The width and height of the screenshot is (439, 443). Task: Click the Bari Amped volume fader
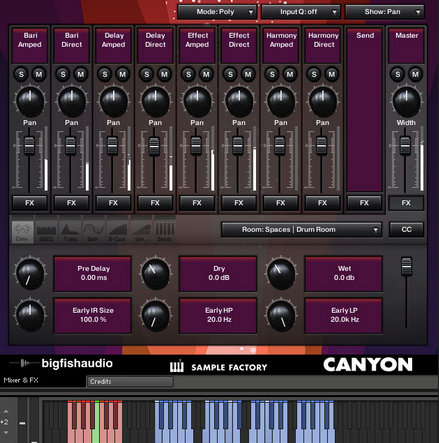[29, 146]
